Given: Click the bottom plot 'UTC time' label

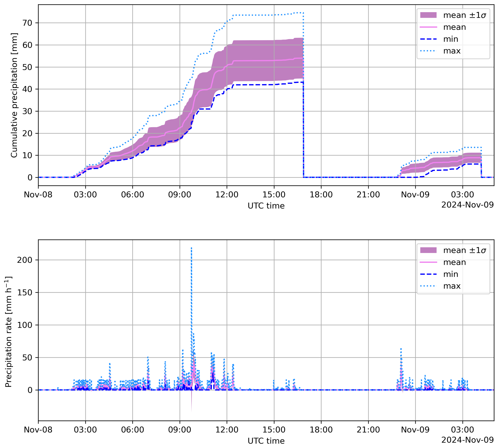Looking at the screenshot, I should (266, 441).
